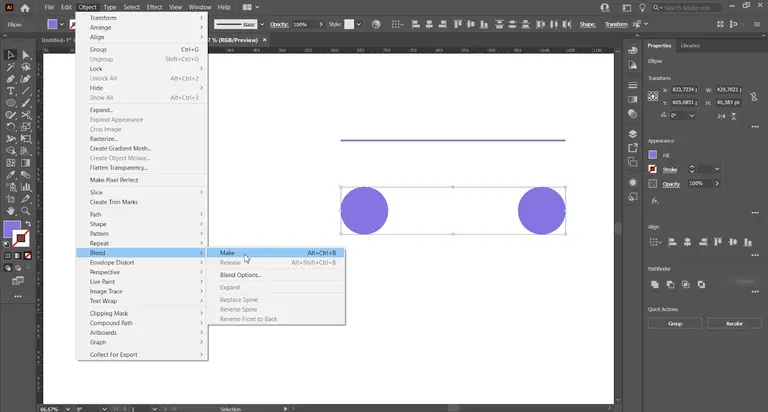Click the Unite icon in Pathfinder
This screenshot has width=768, height=412.
click(x=655, y=284)
